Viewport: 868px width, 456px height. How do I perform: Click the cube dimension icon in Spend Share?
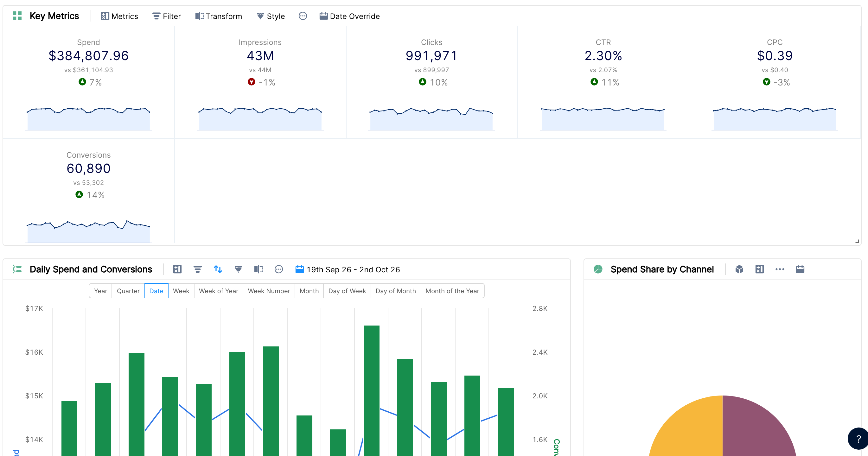pos(739,269)
